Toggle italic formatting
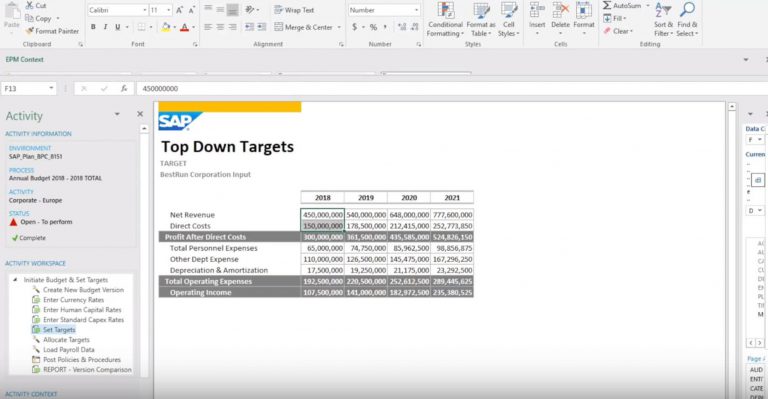768x399 pixels. click(x=105, y=27)
